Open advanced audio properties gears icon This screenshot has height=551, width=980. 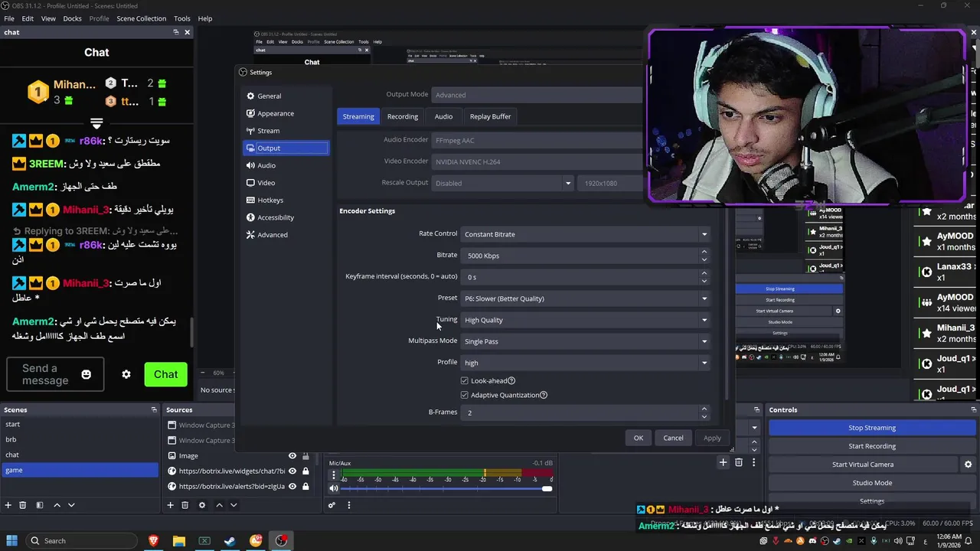click(332, 505)
